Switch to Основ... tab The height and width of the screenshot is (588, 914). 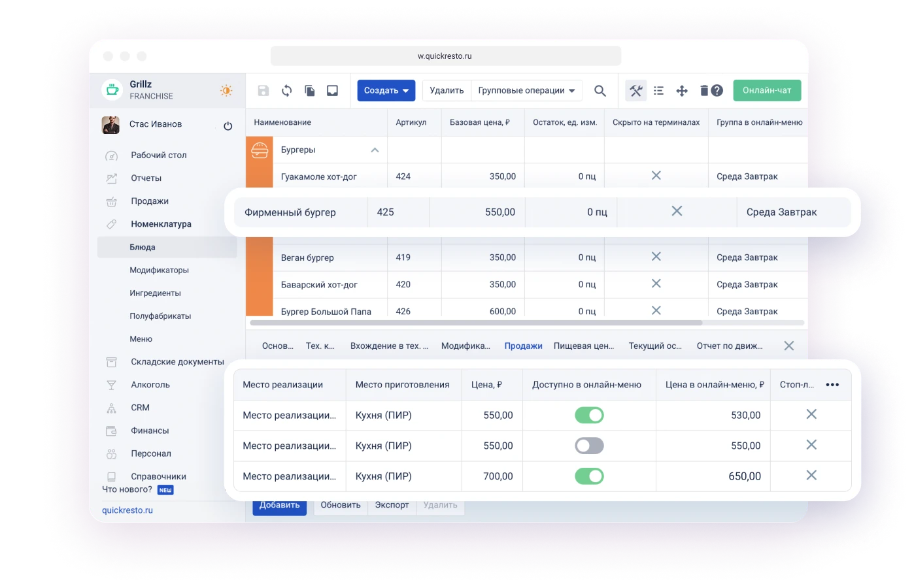tap(278, 346)
